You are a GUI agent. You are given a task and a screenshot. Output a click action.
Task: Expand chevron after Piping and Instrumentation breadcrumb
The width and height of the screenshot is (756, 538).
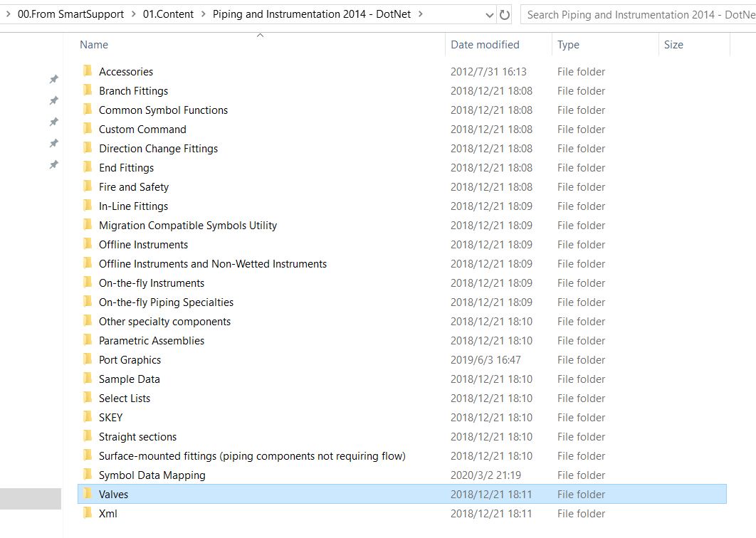click(421, 14)
